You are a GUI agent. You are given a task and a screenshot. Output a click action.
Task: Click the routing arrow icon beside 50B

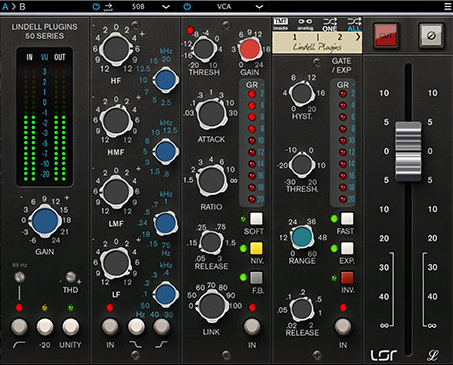108,6
